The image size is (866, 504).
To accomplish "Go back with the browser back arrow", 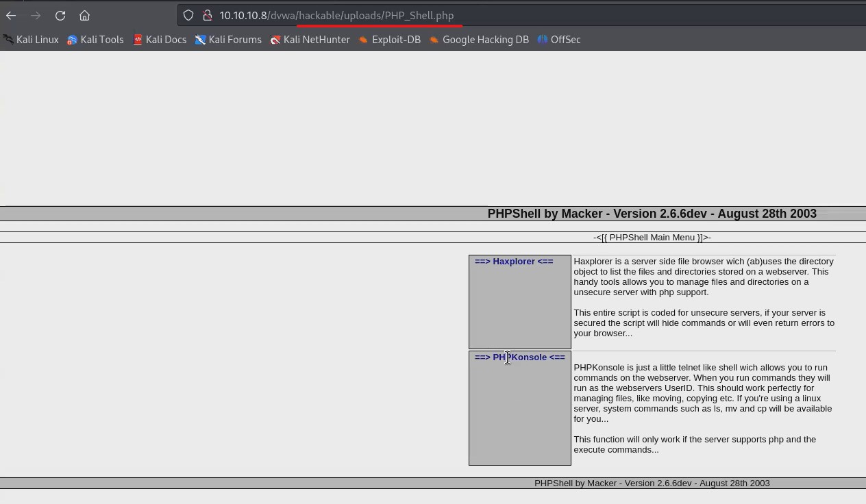I will 11,15.
